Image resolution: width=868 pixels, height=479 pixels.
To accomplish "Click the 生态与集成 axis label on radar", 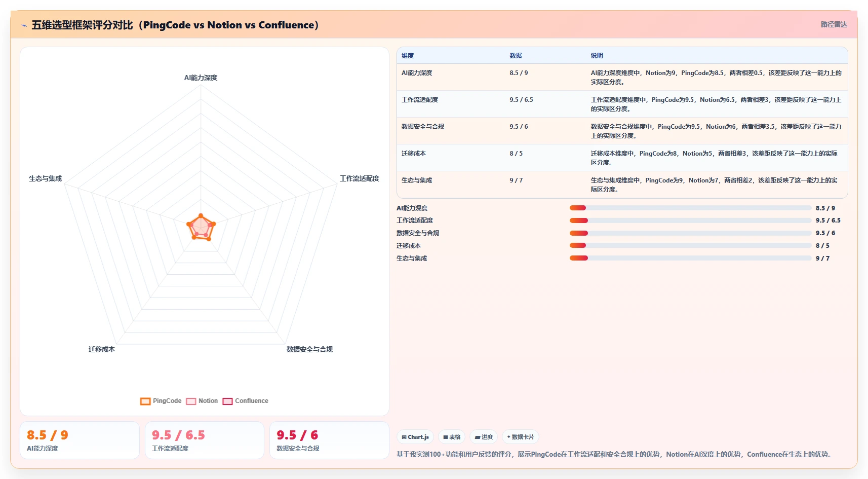I will pyautogui.click(x=45, y=178).
